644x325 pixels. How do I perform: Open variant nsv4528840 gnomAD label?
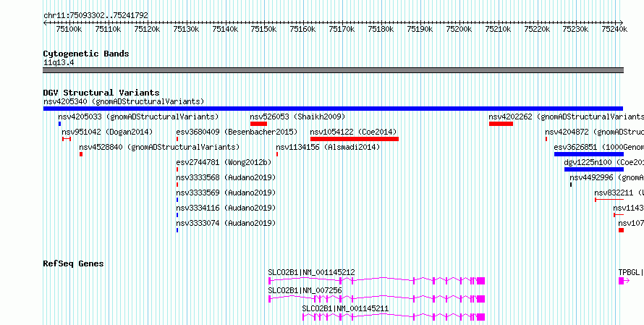click(x=159, y=147)
